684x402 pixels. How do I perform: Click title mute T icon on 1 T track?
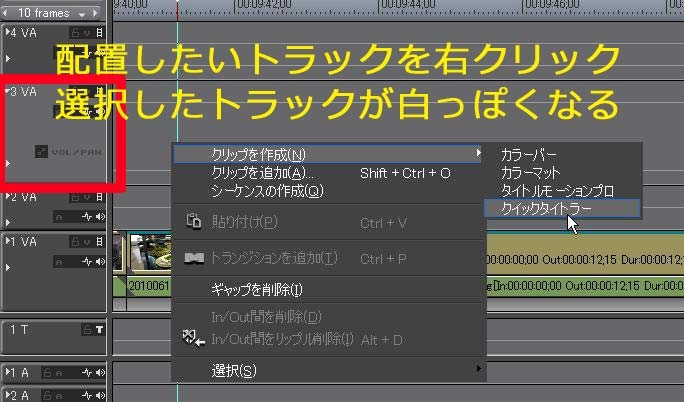(x=100, y=330)
